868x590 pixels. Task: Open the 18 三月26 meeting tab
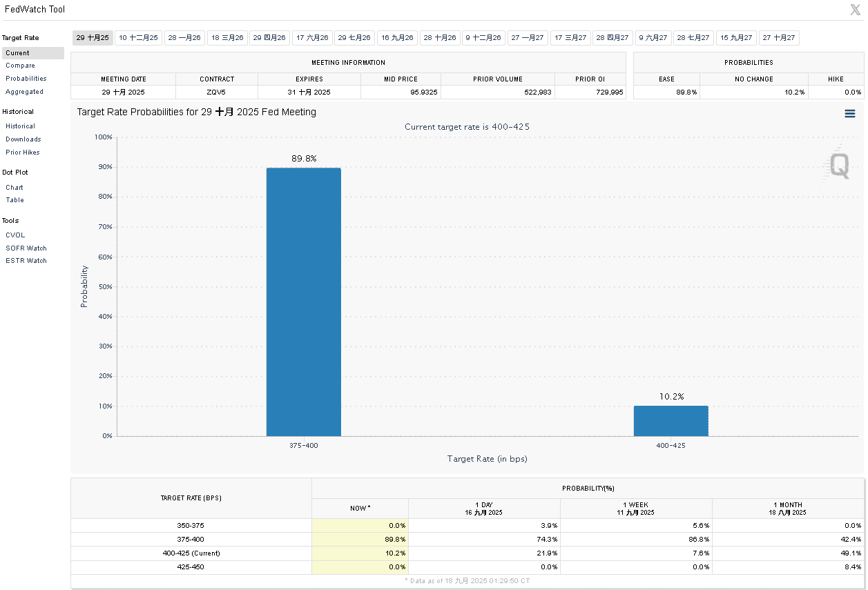(227, 38)
